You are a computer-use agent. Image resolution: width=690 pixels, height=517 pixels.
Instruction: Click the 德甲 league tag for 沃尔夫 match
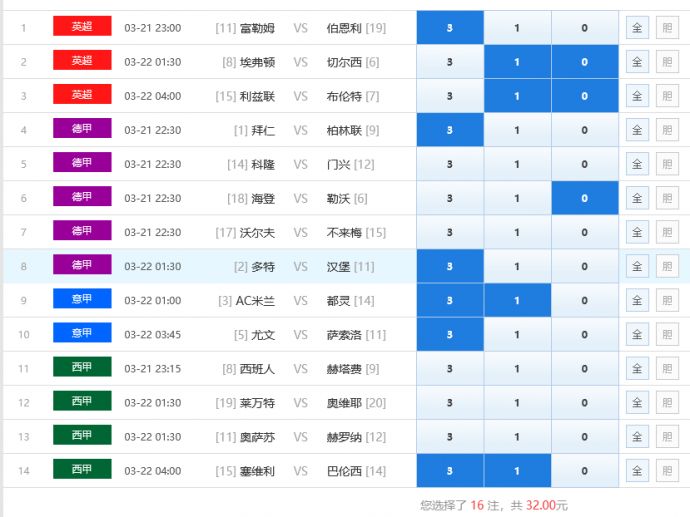tap(82, 231)
